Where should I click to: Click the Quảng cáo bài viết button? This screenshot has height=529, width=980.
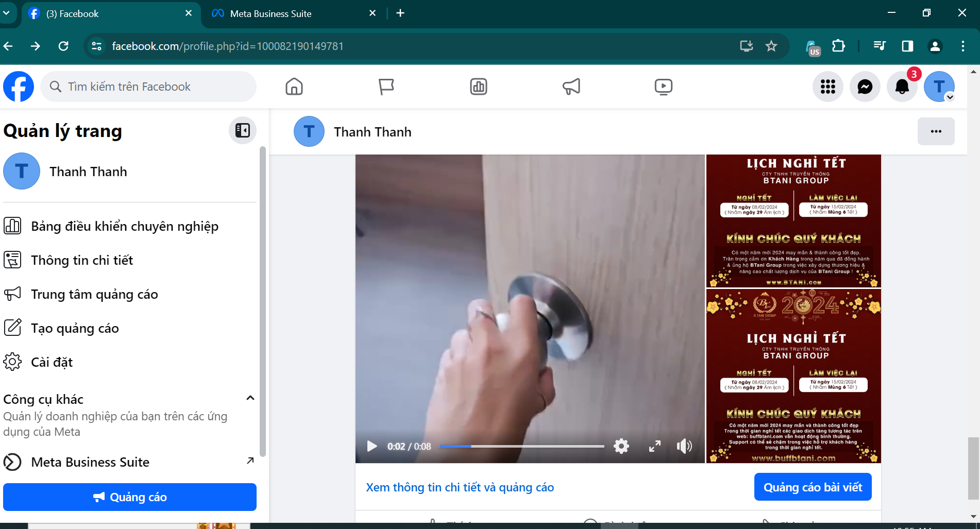813,487
